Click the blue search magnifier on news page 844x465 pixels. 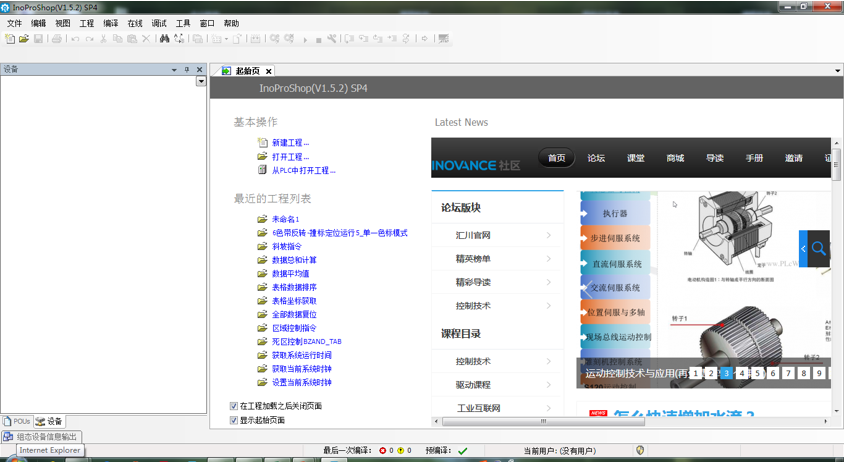(818, 249)
